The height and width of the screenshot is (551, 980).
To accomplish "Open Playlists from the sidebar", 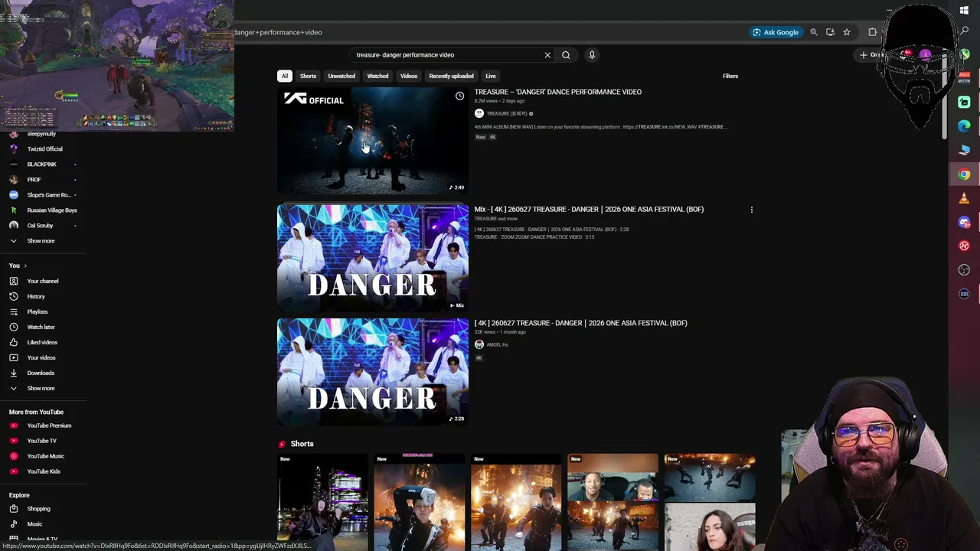I will 38,311.
